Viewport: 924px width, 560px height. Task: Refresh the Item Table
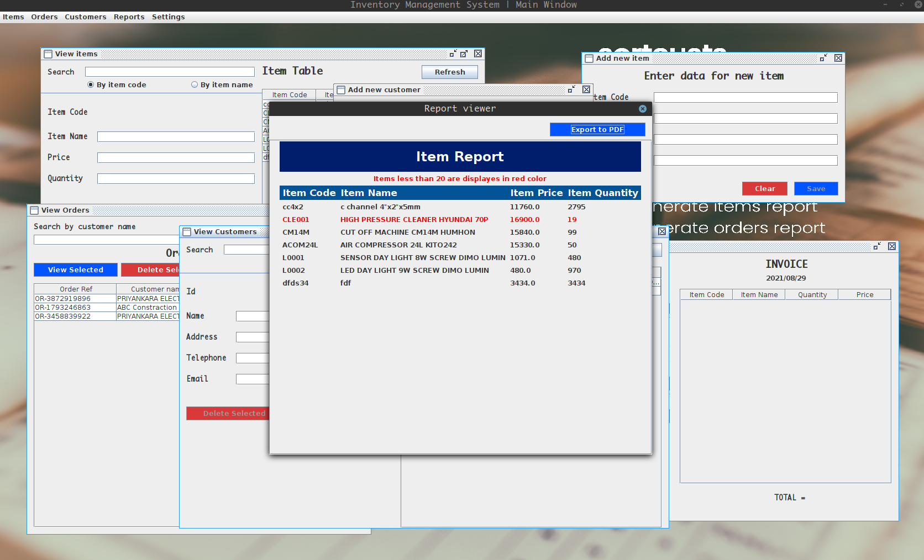click(x=449, y=72)
